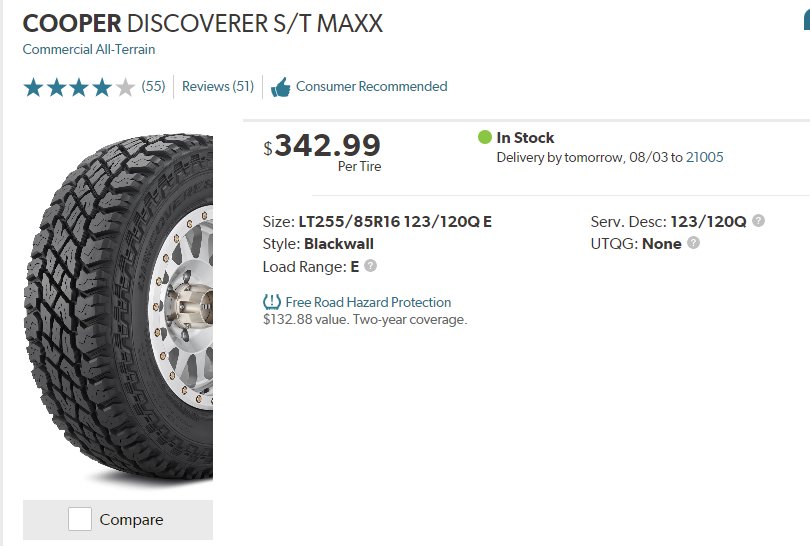Open the Commercial All-Terrain category link
This screenshot has height=546, width=810.
89,49
